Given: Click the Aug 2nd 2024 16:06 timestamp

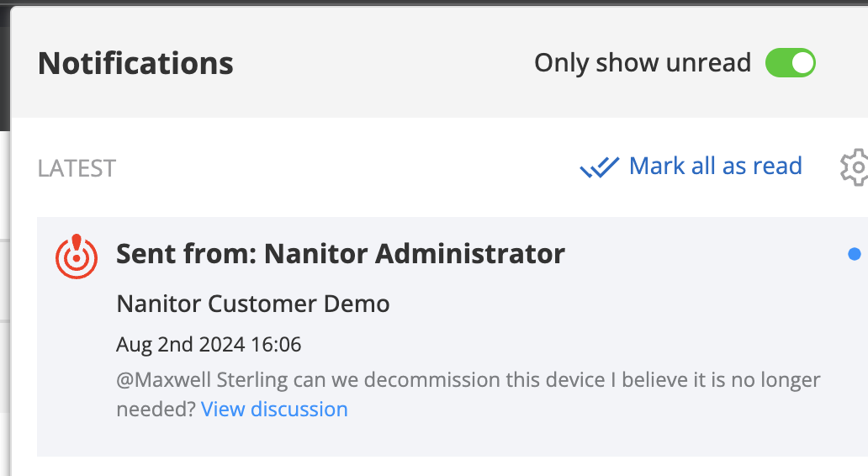Looking at the screenshot, I should point(209,344).
